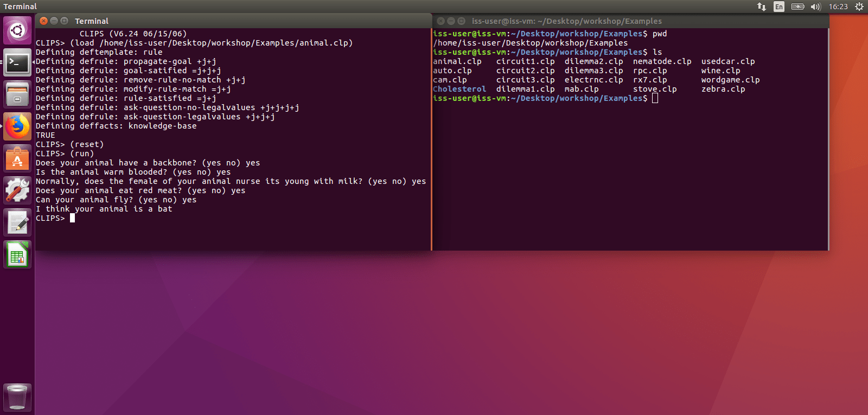
Task: Click circuit1.clp file name
Action: pyautogui.click(x=526, y=61)
